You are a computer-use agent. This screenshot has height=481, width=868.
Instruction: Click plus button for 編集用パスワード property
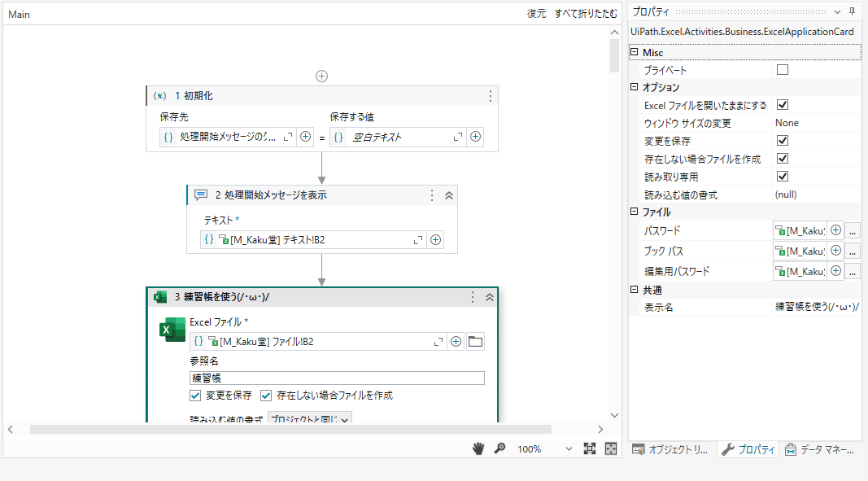click(836, 271)
